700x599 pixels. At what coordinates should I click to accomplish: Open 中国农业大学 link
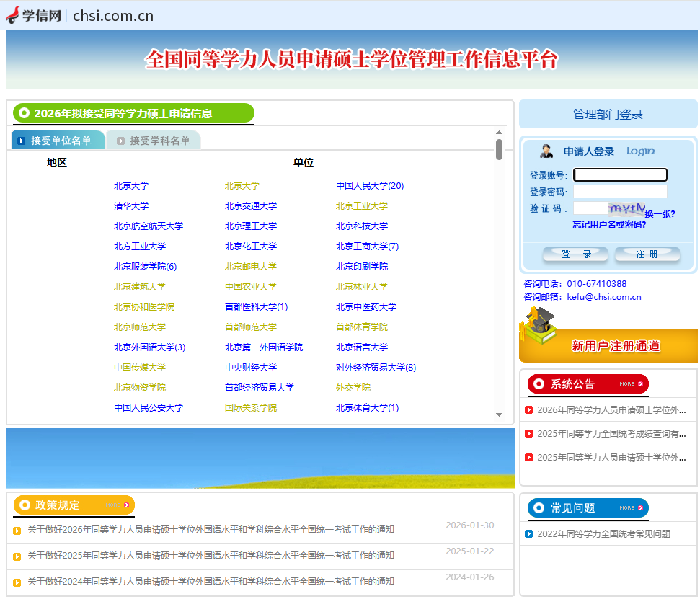(250, 287)
